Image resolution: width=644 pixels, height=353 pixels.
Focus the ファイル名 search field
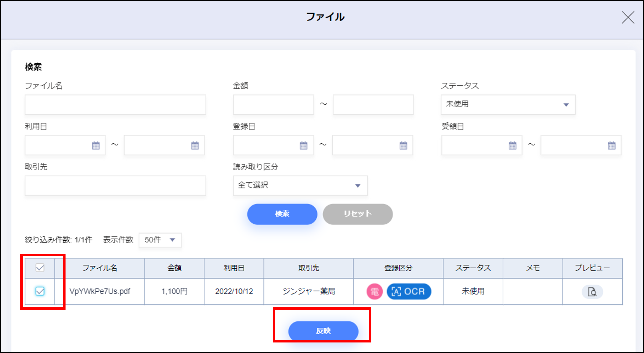[x=115, y=105]
